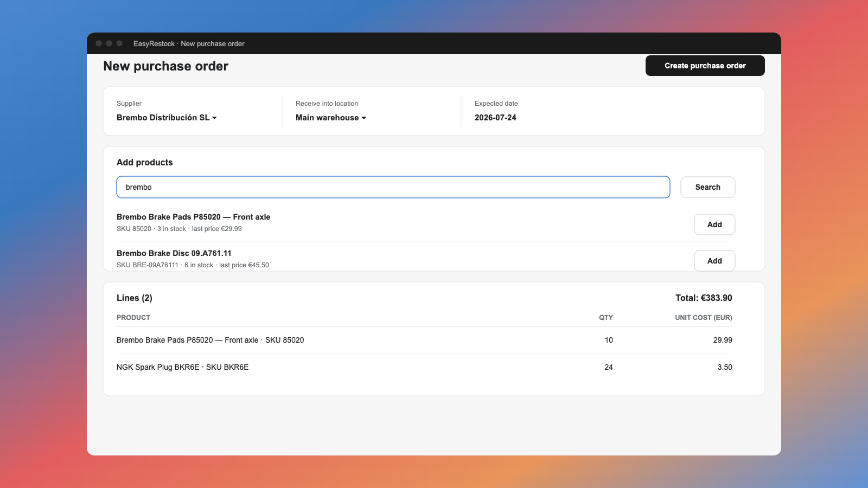Add Brembo Brake Pads P85020 to order

[714, 224]
